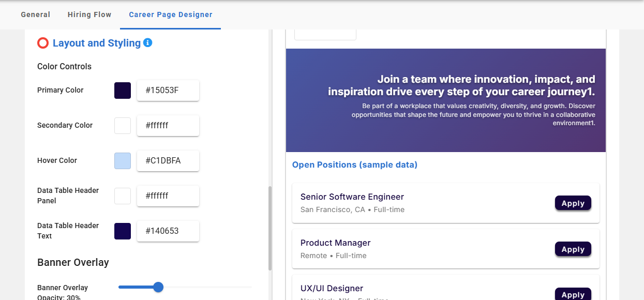This screenshot has height=300, width=644.
Task: Click the info icon beside Layout and Styling
Action: click(148, 43)
